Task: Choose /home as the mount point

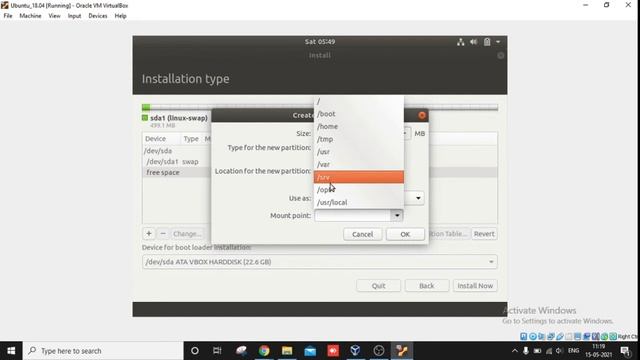Action: tap(359, 127)
